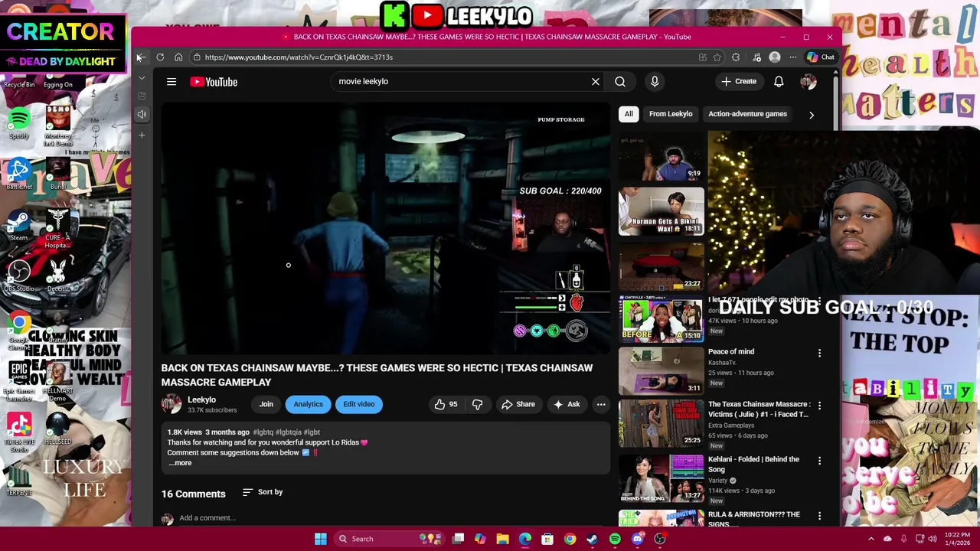Open the split screen icon in address bar
The height and width of the screenshot is (551, 980).
click(x=702, y=57)
